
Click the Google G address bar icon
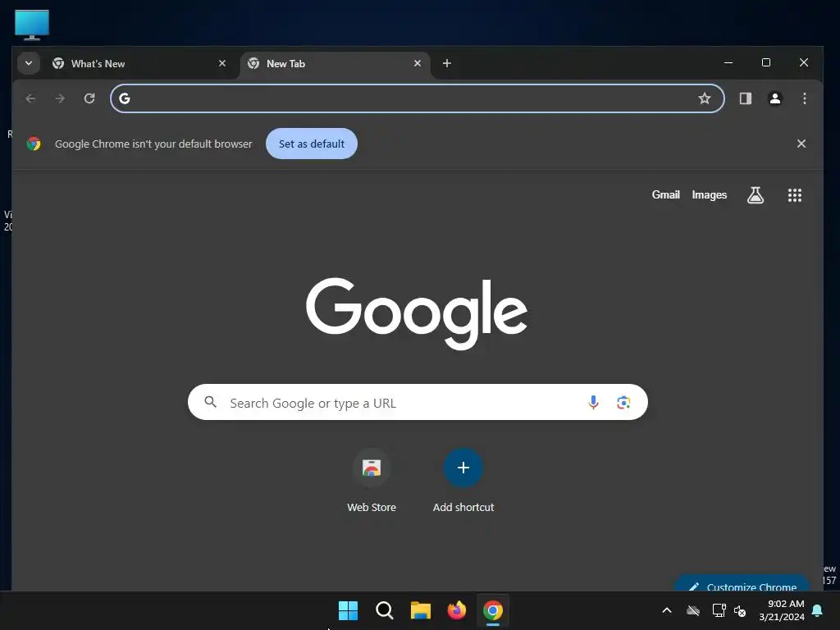click(125, 98)
